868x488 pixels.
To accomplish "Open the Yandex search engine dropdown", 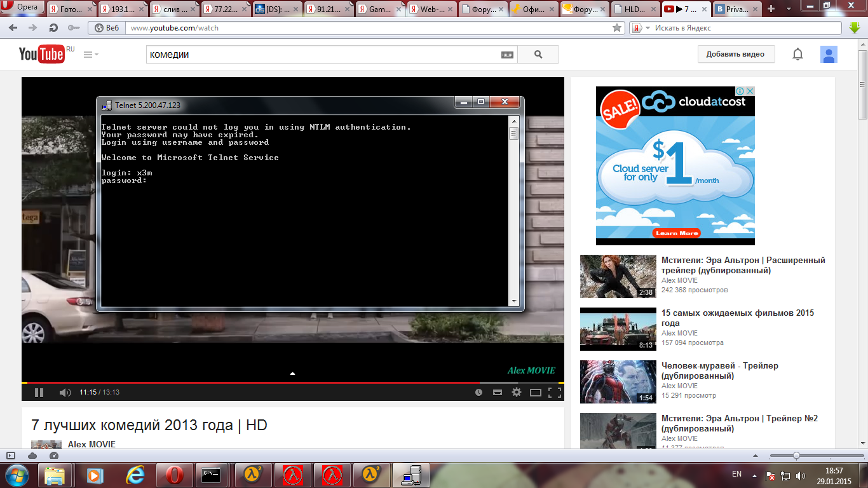I will coord(648,28).
